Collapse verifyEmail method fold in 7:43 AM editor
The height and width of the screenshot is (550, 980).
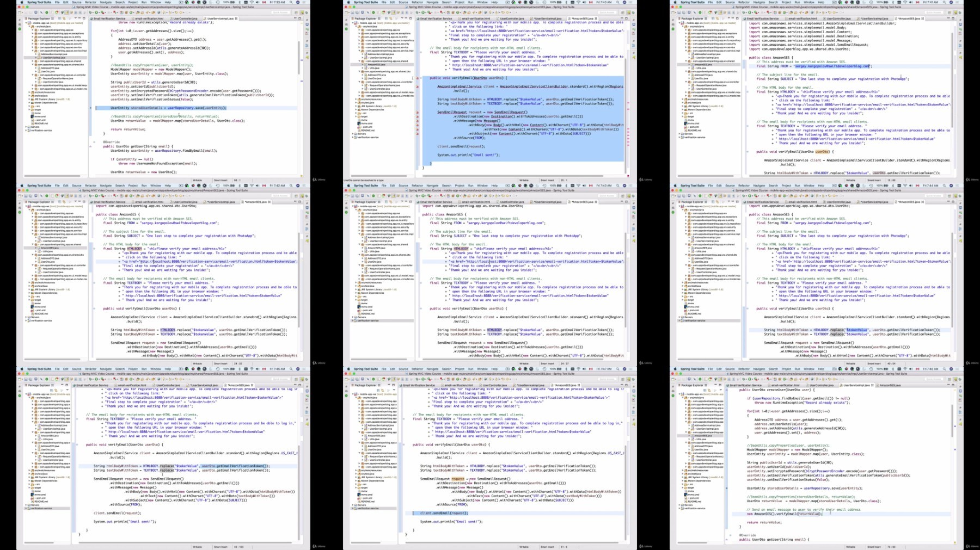click(x=421, y=308)
